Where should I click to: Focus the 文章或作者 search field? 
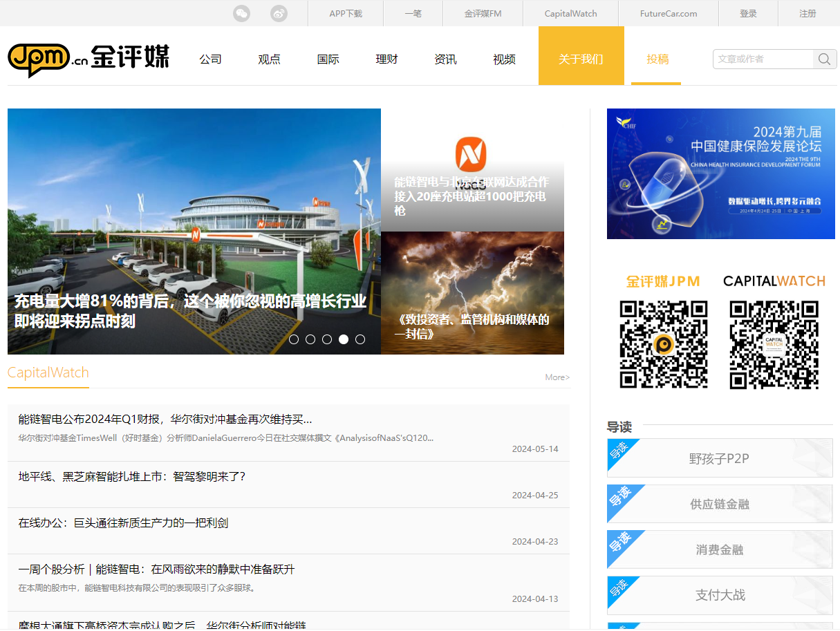(x=763, y=59)
